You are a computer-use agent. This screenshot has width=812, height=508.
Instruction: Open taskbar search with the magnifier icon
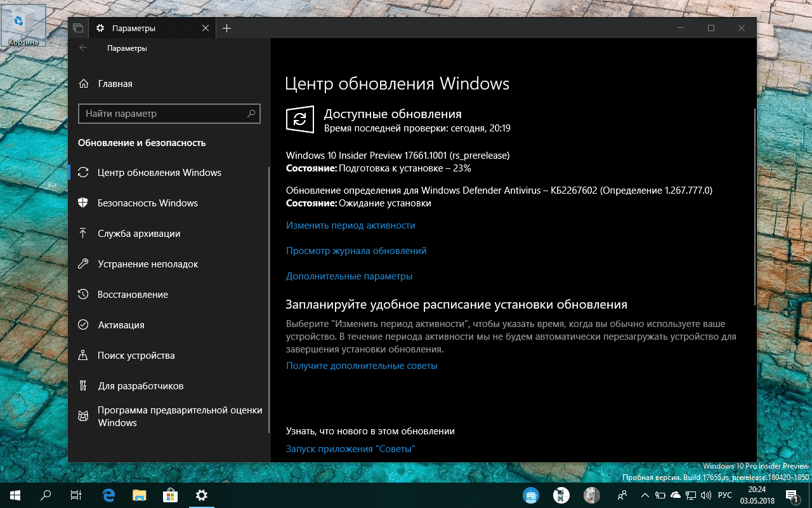[46, 495]
